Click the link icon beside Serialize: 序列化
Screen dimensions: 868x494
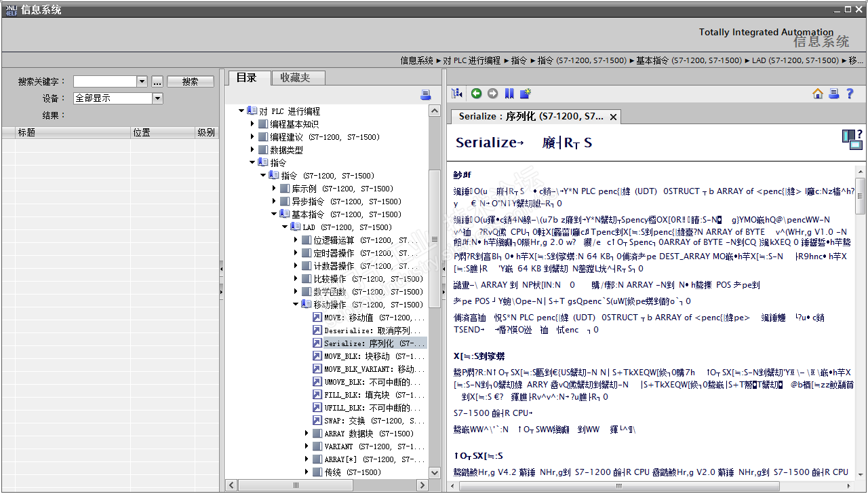coord(317,343)
